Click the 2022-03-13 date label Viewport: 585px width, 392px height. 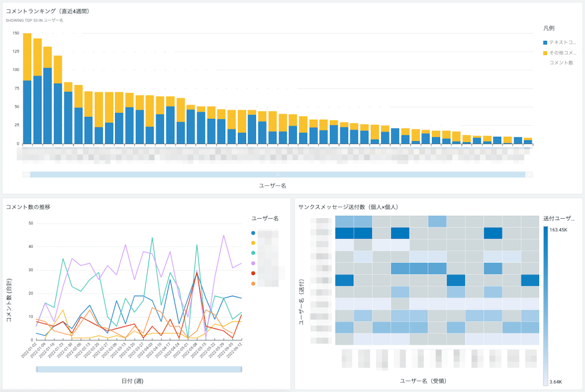[x=118, y=350]
